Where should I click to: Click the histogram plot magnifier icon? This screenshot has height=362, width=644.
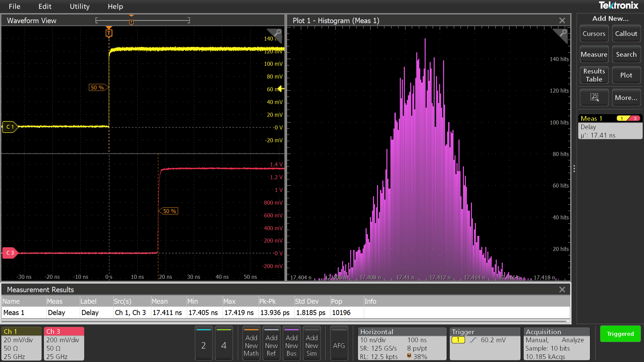563,33
